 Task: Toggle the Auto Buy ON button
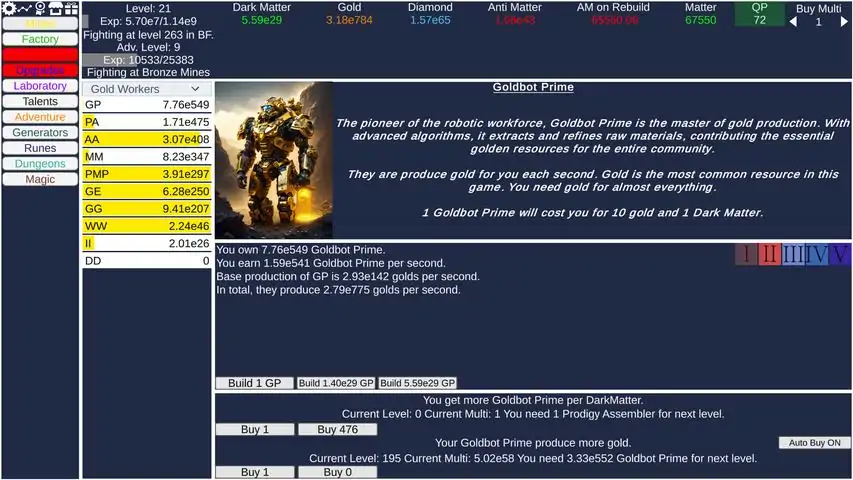[x=813, y=442]
